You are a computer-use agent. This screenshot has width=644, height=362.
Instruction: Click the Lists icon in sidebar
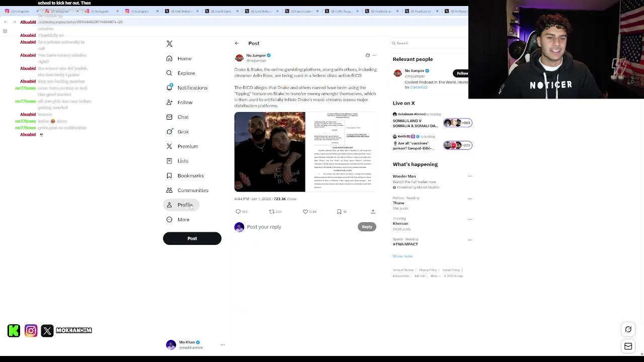pos(170,161)
